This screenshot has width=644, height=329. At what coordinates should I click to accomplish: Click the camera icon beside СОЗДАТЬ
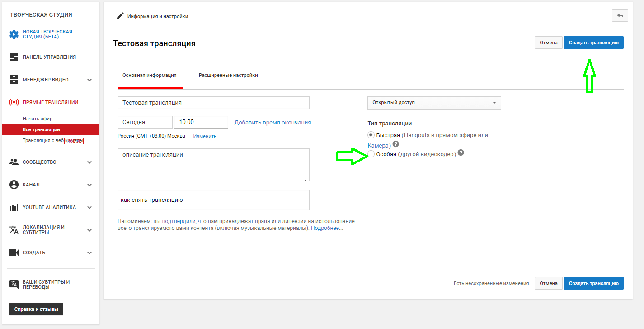14,253
